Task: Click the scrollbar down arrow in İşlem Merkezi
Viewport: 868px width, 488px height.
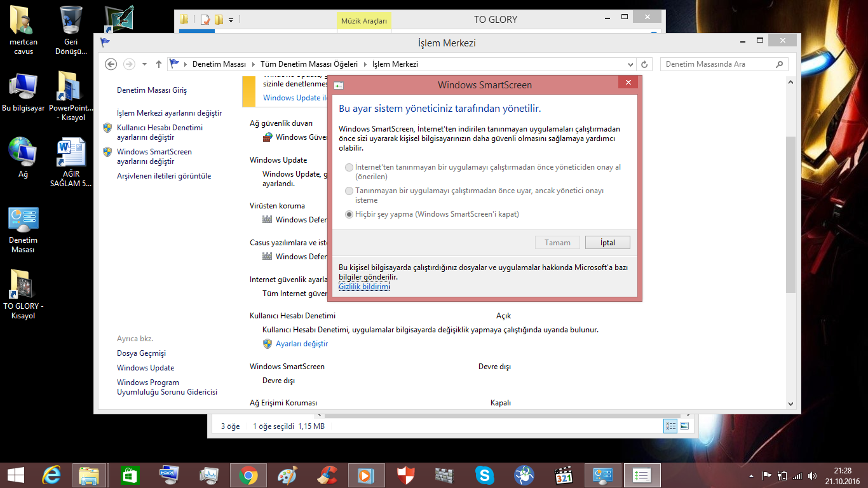Action: 790,403
